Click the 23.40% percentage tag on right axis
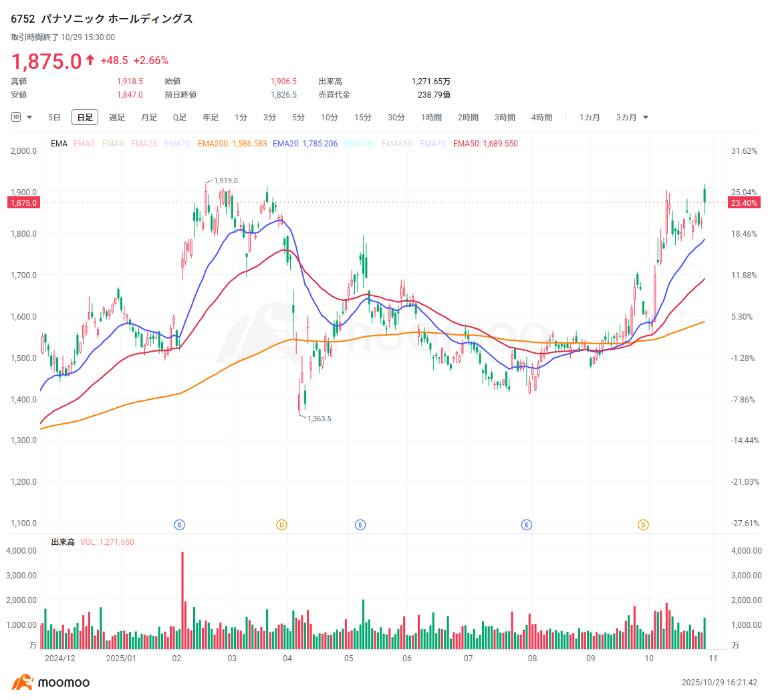768x700 pixels. click(x=744, y=203)
